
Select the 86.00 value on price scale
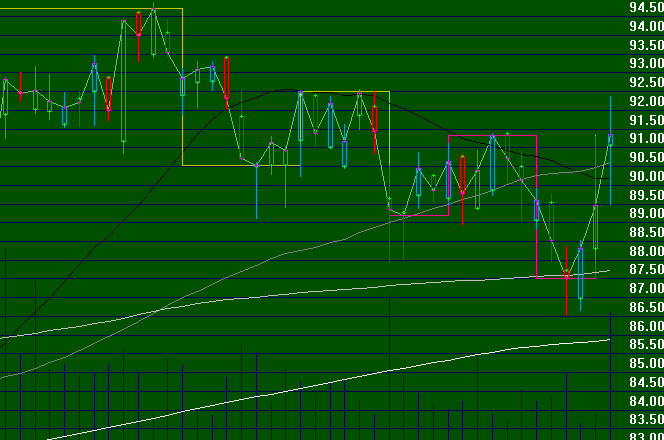click(x=647, y=326)
